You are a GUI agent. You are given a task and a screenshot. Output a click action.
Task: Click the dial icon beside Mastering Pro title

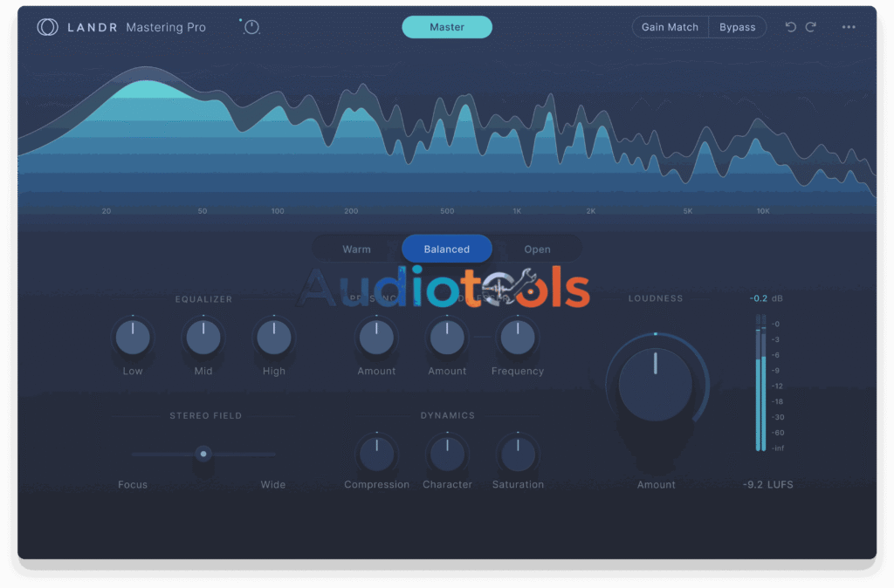(x=251, y=27)
